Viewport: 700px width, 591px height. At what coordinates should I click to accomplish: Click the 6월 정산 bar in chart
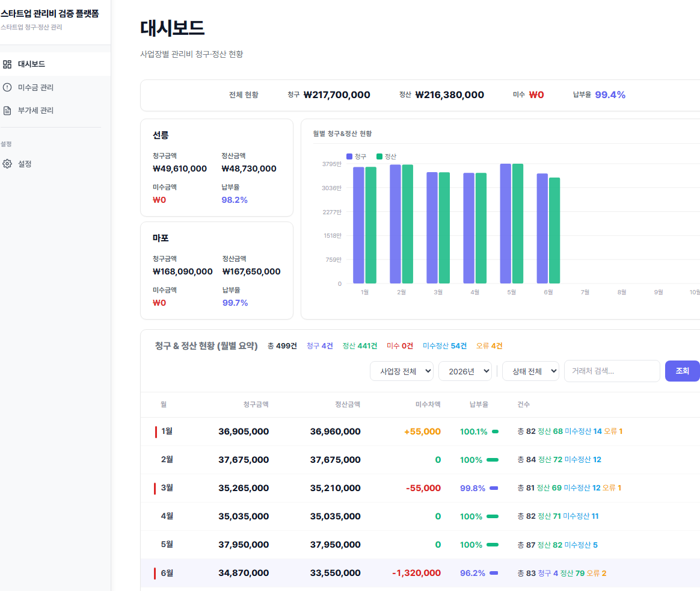pos(554,231)
